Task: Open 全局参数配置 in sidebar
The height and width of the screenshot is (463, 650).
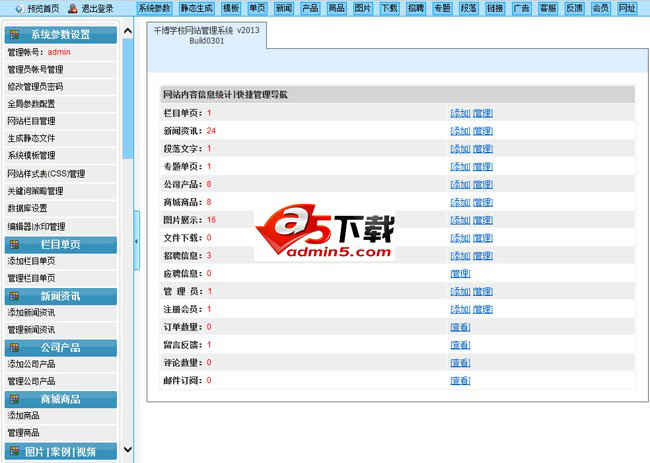Action: (32, 104)
